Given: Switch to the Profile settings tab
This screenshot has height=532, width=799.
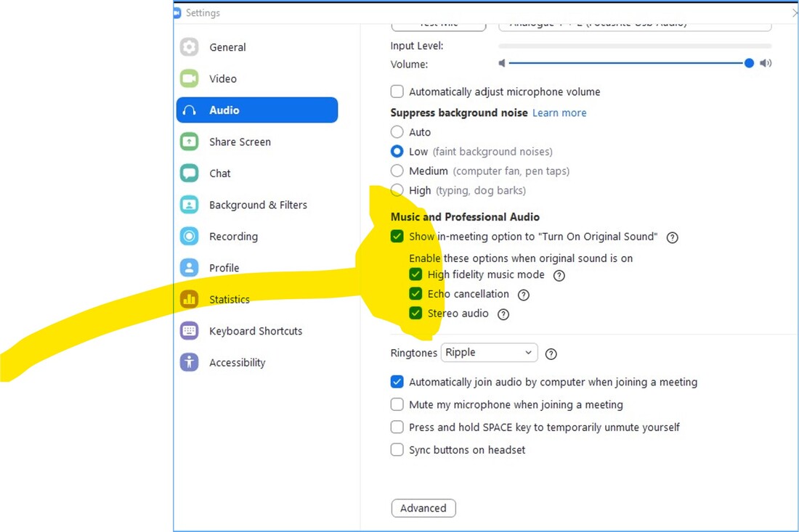Looking at the screenshot, I should (x=224, y=268).
